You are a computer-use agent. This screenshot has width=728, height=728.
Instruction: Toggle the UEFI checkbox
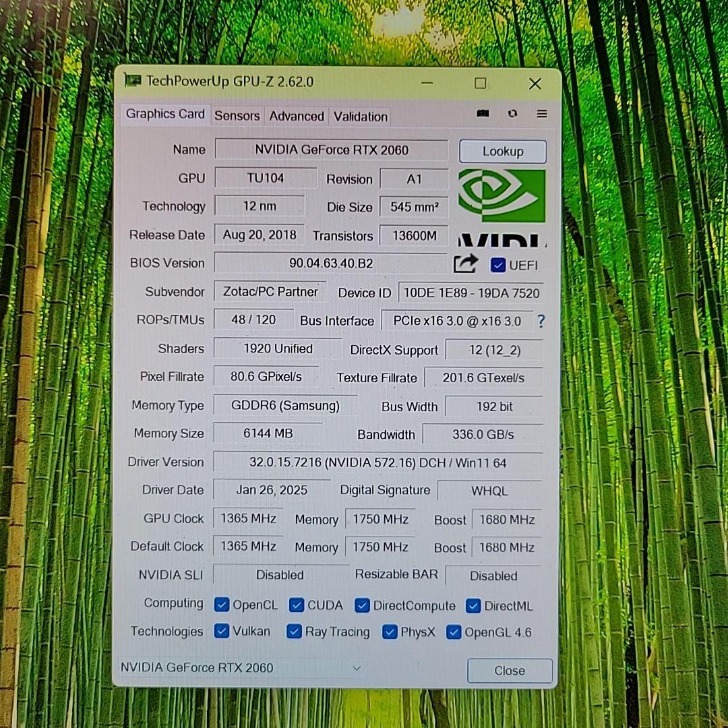(497, 265)
